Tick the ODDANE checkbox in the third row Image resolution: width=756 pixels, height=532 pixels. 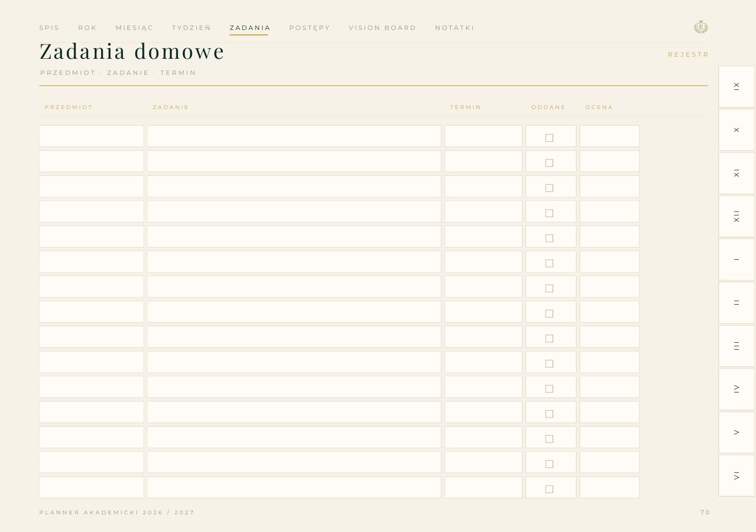[549, 188]
